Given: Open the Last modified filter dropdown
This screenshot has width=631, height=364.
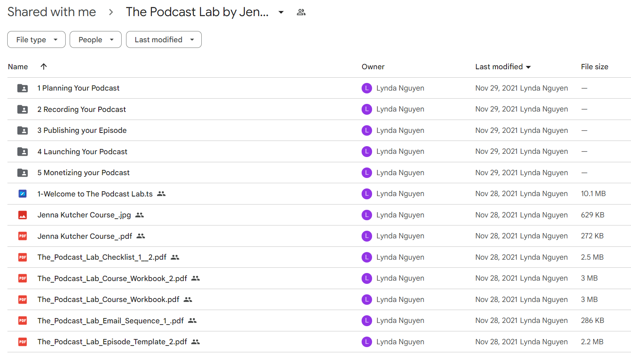Looking at the screenshot, I should (x=164, y=39).
